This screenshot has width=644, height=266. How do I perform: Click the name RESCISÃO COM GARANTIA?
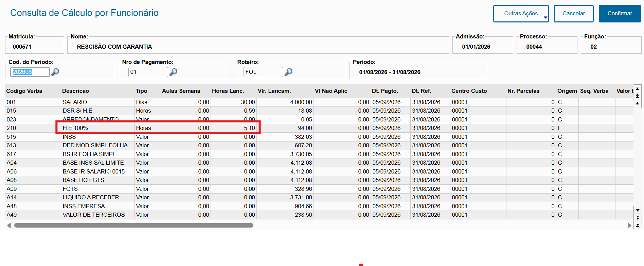point(114,47)
